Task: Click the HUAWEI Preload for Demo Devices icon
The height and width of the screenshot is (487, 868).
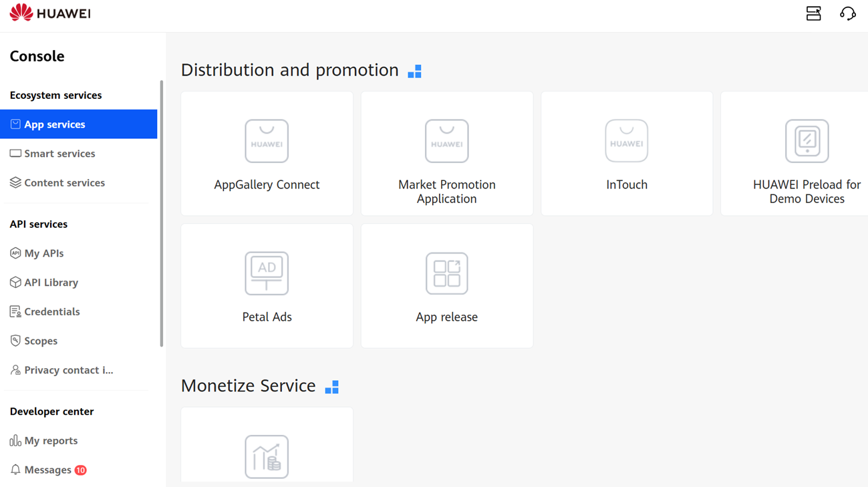Action: pos(807,141)
